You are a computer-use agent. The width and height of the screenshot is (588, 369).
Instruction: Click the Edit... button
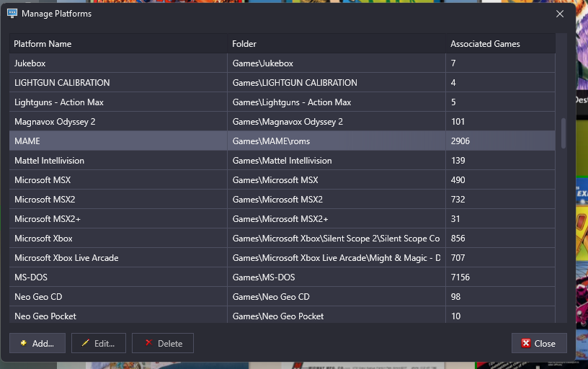pos(99,343)
